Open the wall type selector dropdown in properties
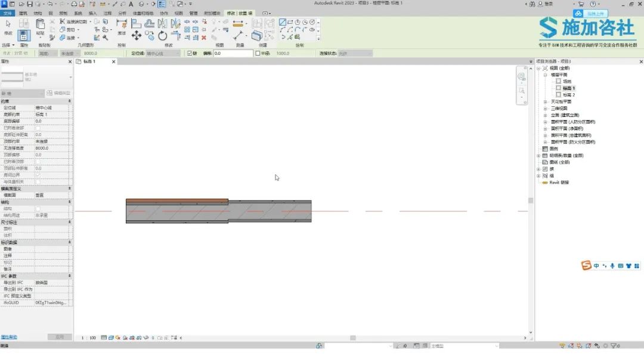644x363 pixels. pyautogui.click(x=70, y=77)
